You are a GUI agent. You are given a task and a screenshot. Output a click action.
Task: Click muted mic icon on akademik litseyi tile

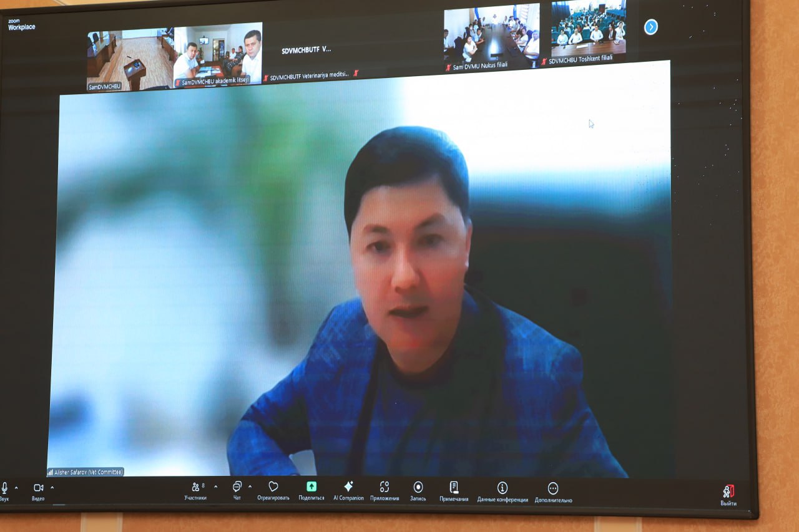pyautogui.click(x=177, y=83)
